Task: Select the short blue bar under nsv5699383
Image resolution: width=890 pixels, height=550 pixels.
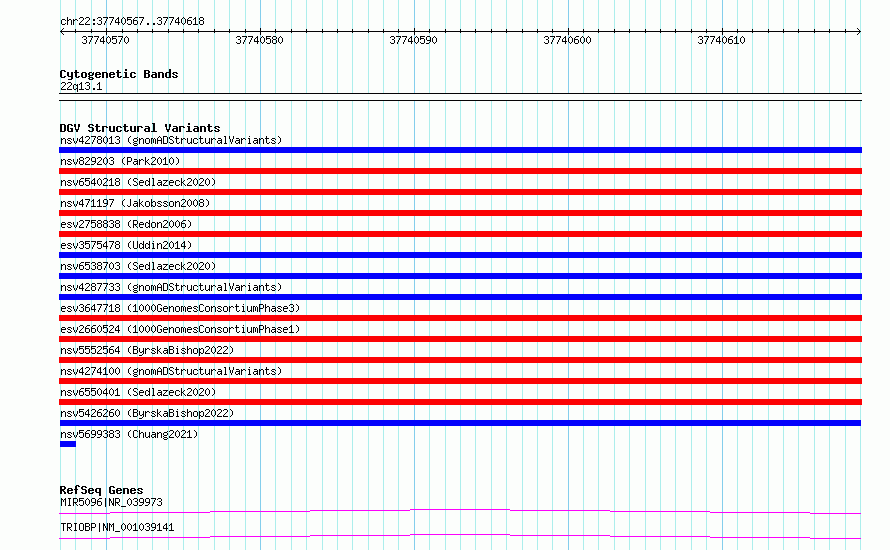Action: pyautogui.click(x=68, y=444)
